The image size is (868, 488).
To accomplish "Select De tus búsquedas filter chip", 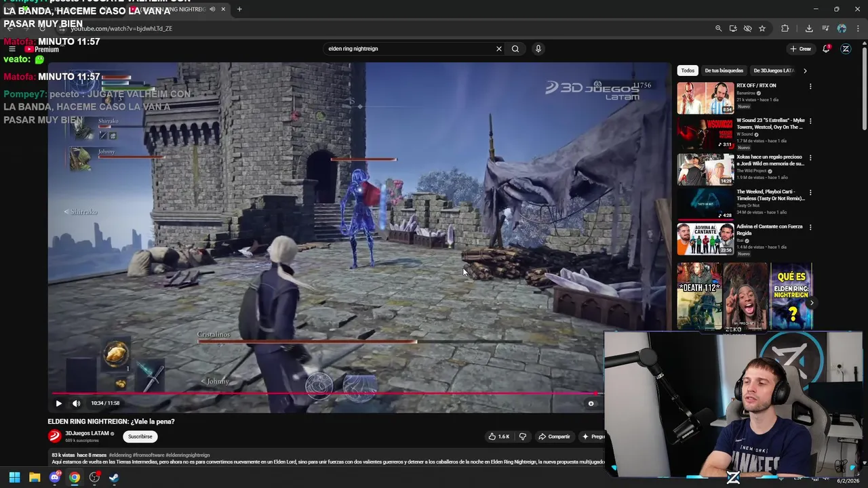I will point(724,70).
